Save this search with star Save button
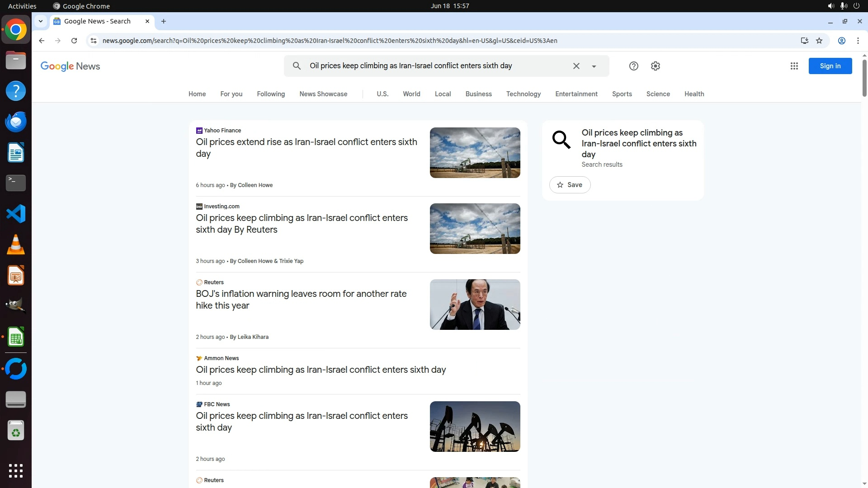868x488 pixels. pyautogui.click(x=570, y=185)
